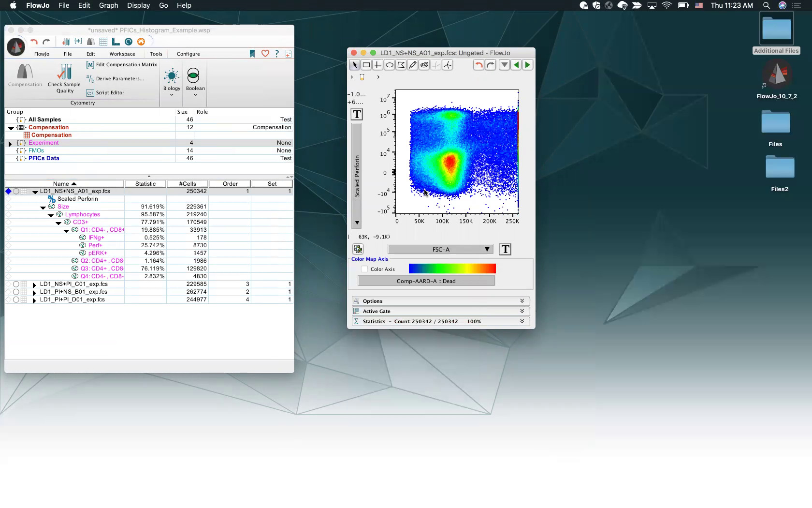This screenshot has height=508, width=812.
Task: Select the polygon gate tool
Action: [401, 65]
